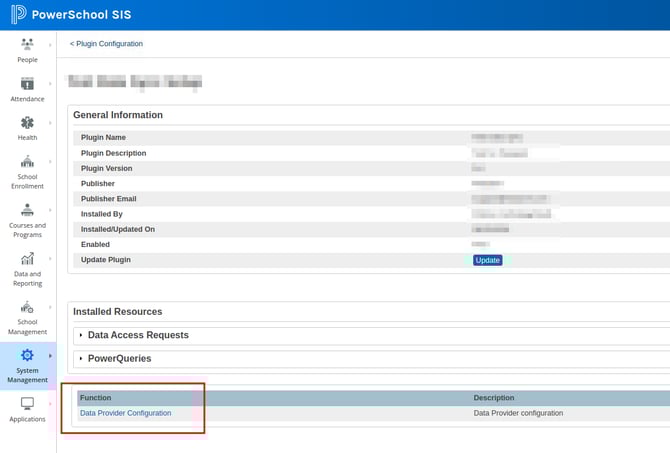Image resolution: width=670 pixels, height=453 pixels.
Task: Click the Data Provider configuration description text
Action: (518, 413)
